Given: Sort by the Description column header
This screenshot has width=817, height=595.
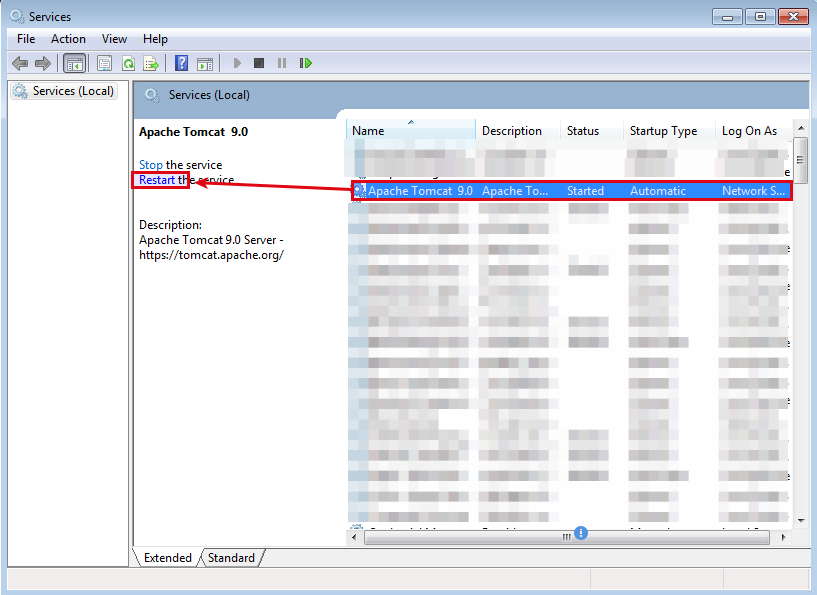Looking at the screenshot, I should pos(518,131).
